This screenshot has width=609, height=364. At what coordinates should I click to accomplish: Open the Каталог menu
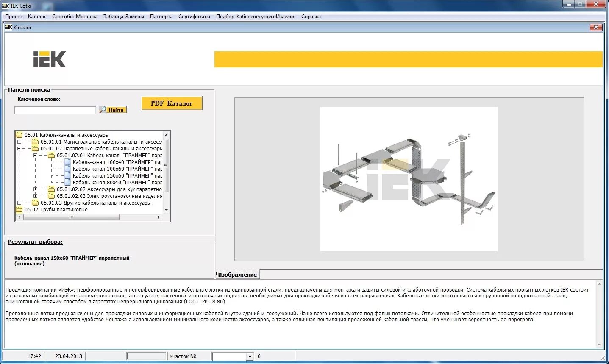pyautogui.click(x=37, y=17)
